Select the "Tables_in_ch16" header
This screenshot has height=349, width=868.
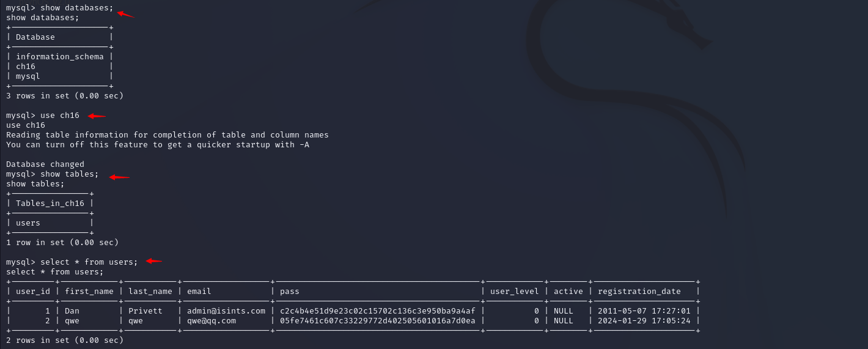pyautogui.click(x=50, y=203)
